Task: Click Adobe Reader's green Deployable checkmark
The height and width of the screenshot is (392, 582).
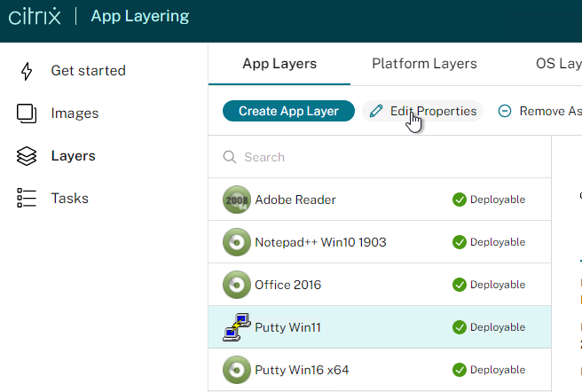Action: click(459, 200)
